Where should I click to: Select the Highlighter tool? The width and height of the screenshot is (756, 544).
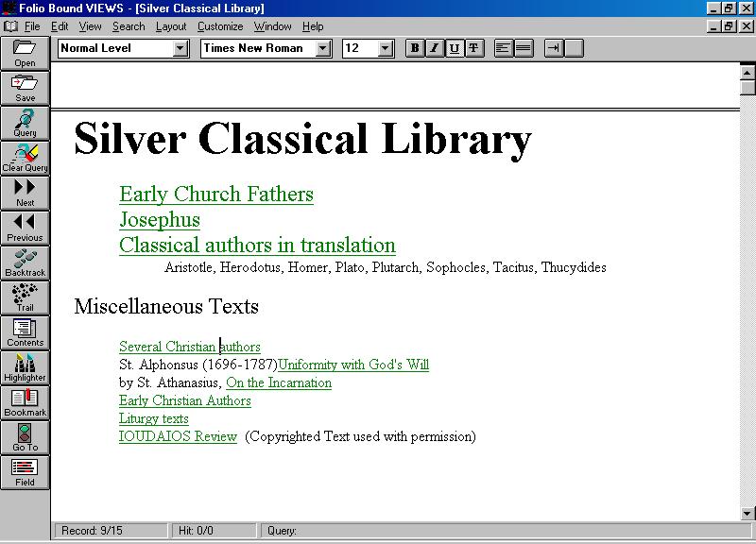(26, 368)
